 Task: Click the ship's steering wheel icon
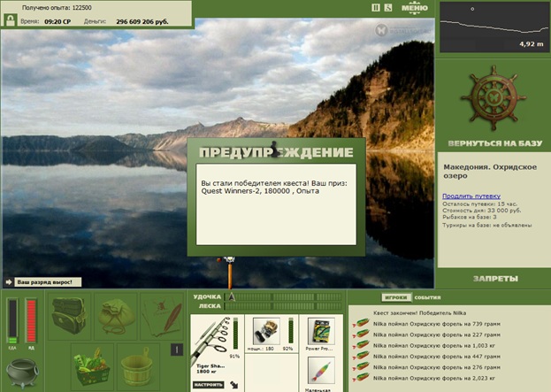(494, 97)
